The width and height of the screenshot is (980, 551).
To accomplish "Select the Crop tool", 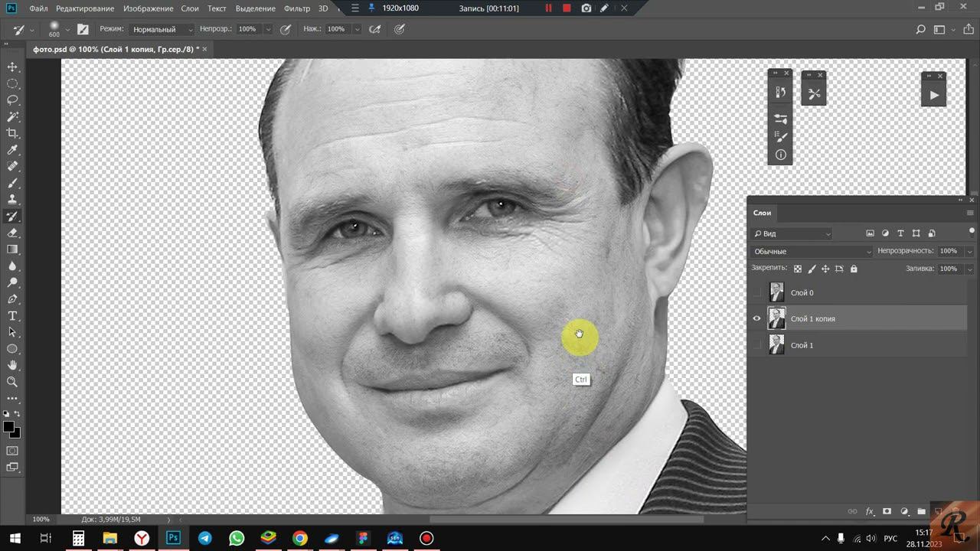I will click(12, 134).
